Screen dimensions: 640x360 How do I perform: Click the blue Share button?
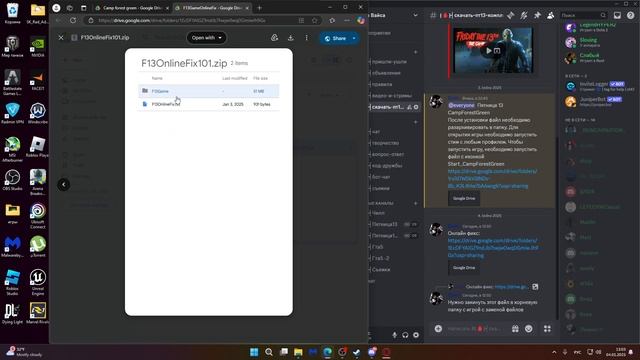pos(335,38)
